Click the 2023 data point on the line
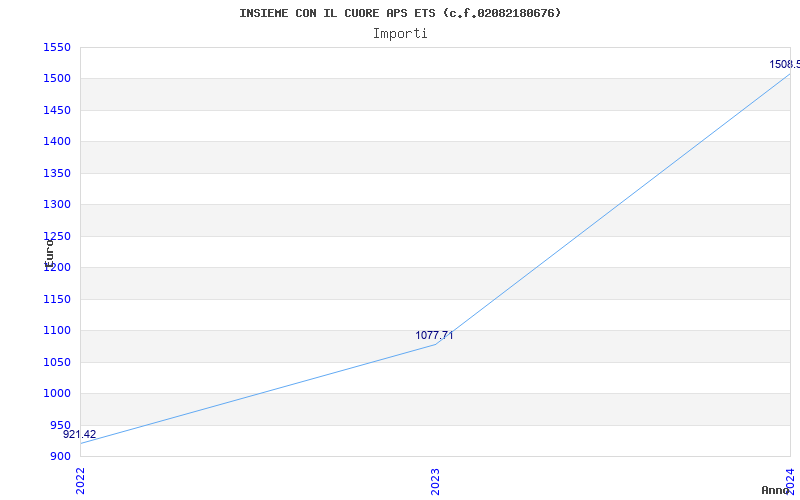The height and width of the screenshot is (500, 800). (435, 344)
